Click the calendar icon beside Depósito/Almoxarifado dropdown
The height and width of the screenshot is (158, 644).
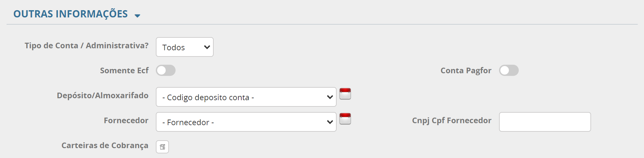[345, 94]
